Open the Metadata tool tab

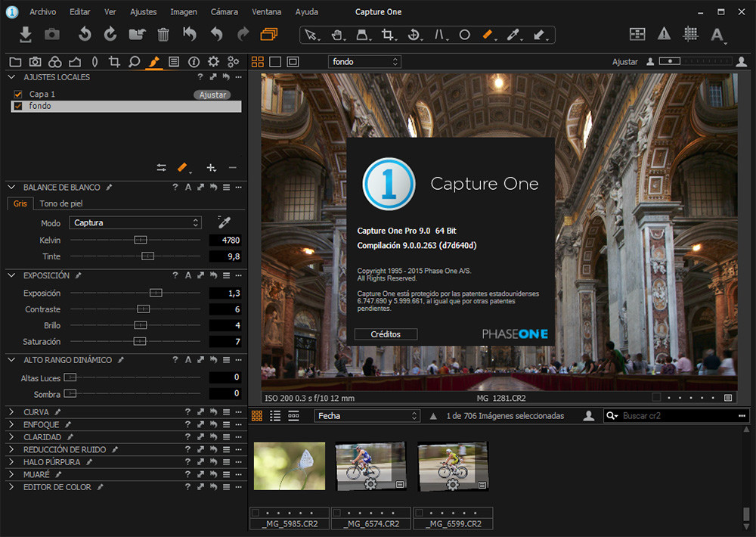point(192,61)
